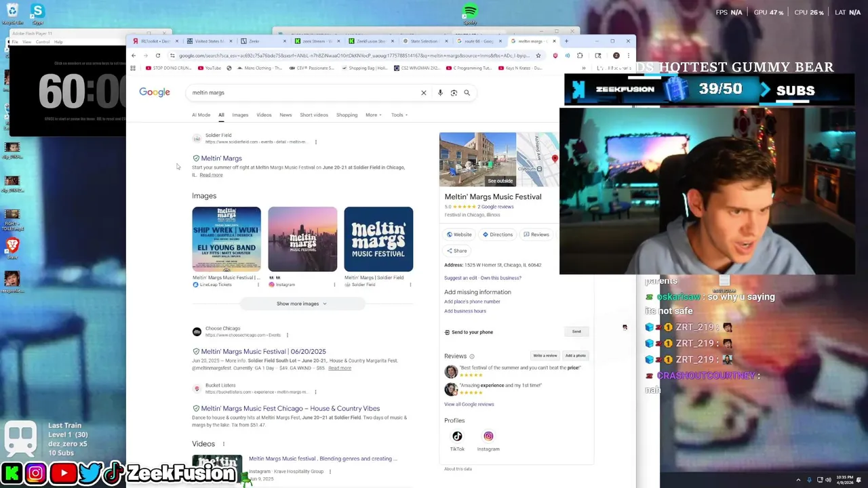Click the info icon beside Reviews heading
This screenshot has height=488, width=868.
point(472,357)
